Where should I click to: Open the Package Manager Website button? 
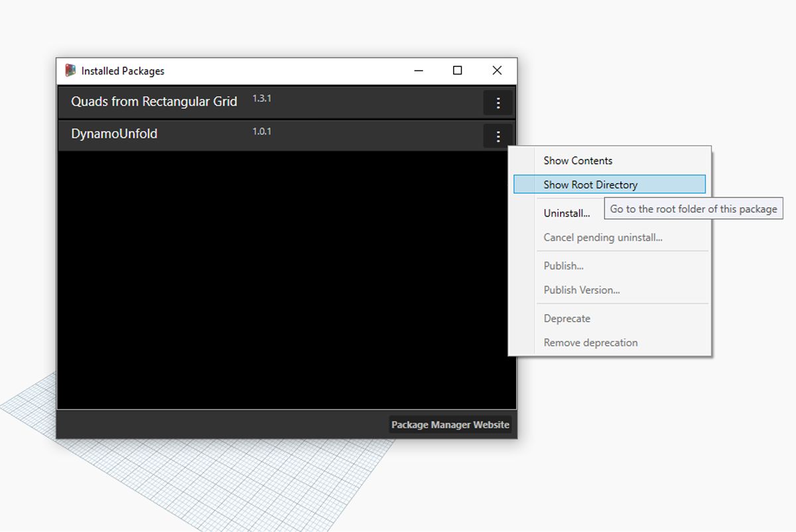pos(450,425)
